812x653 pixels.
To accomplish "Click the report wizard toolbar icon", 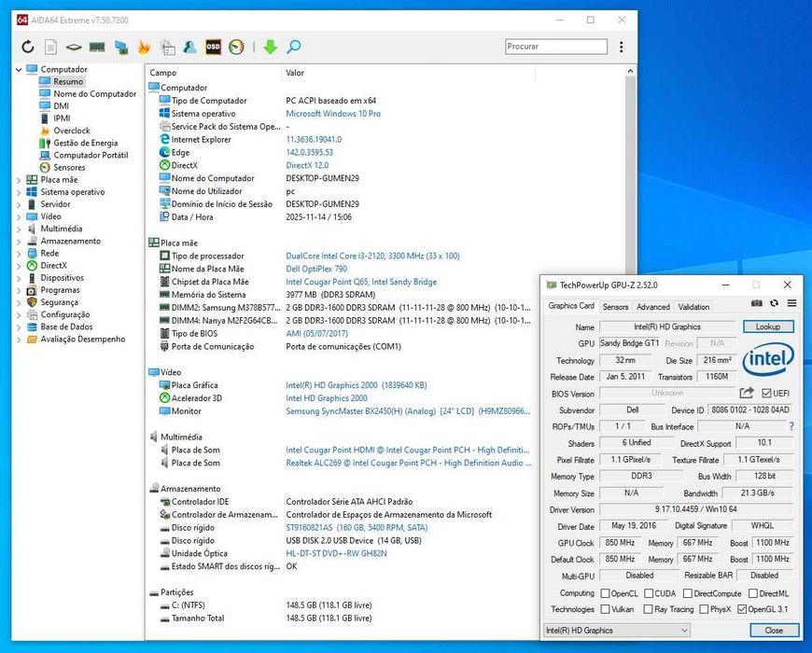I will pos(167,47).
